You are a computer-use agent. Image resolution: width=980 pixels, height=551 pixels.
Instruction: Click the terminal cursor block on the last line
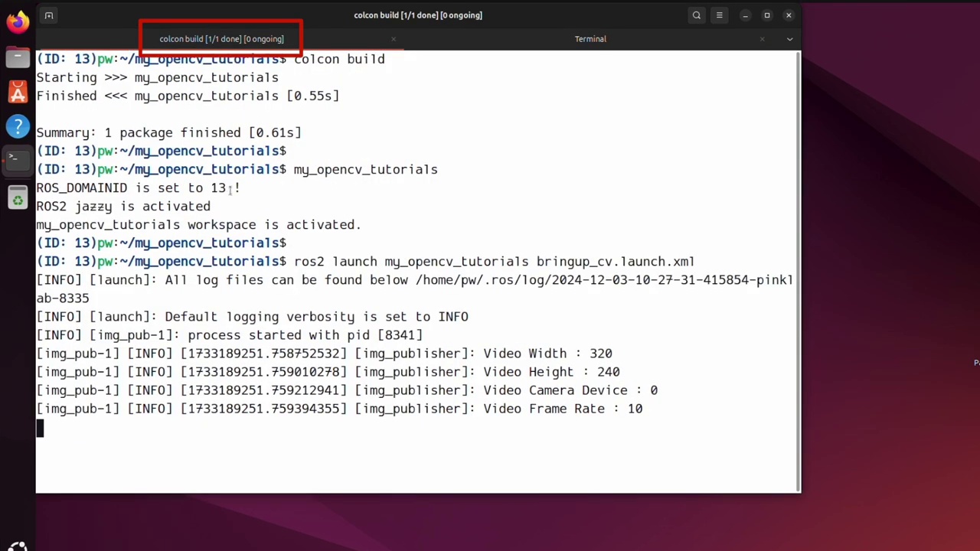(x=41, y=428)
